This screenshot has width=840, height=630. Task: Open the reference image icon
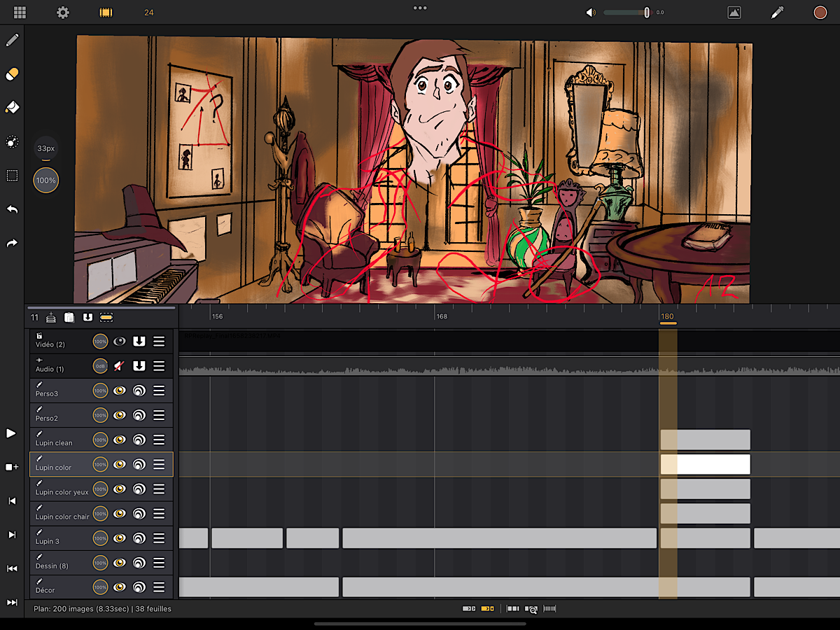[x=734, y=13]
